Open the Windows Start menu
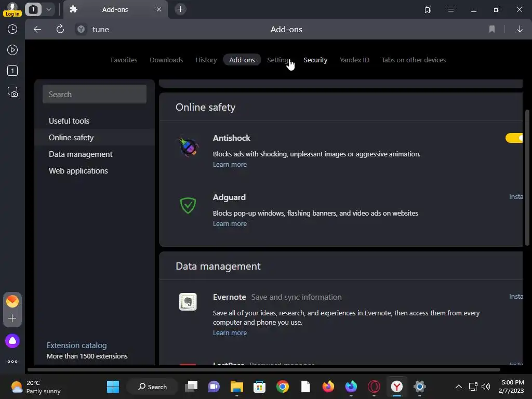532x399 pixels. pos(113,387)
